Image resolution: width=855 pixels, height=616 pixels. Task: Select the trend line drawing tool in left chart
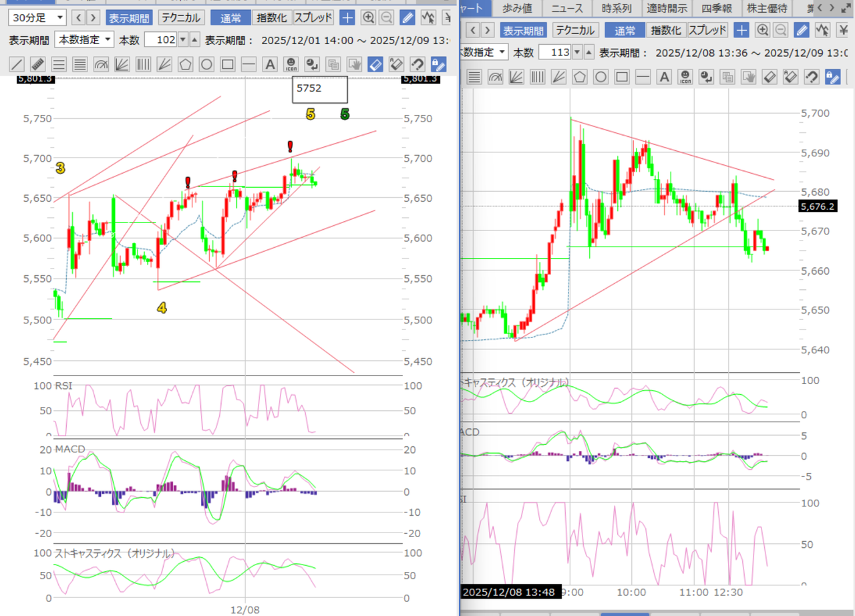(x=16, y=64)
